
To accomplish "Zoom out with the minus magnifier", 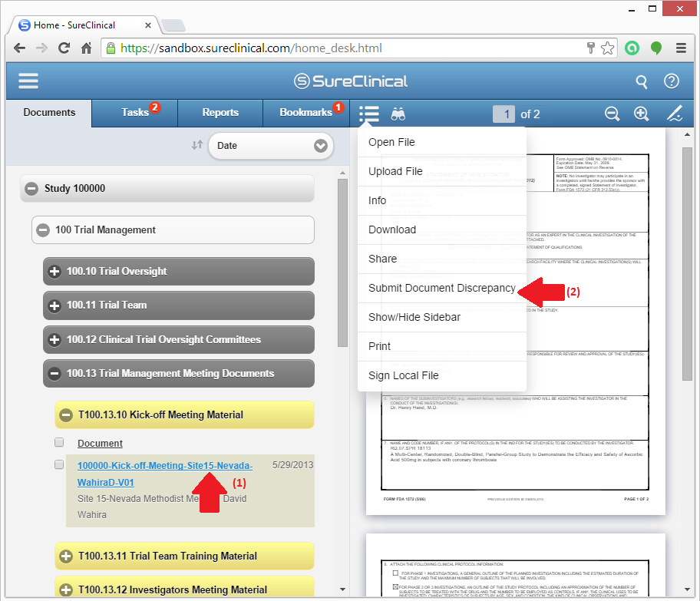I will click(x=612, y=114).
